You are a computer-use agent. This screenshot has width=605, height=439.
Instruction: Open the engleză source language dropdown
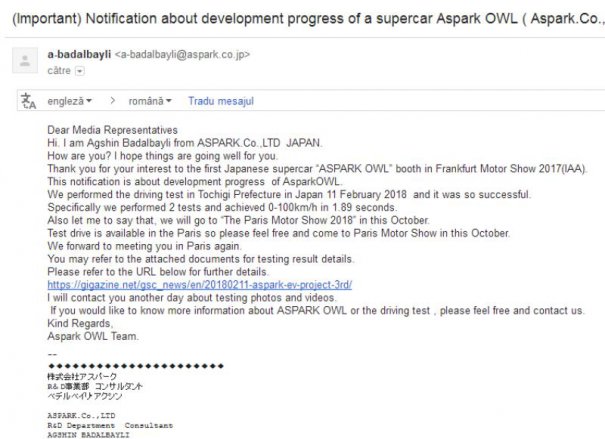(69, 101)
